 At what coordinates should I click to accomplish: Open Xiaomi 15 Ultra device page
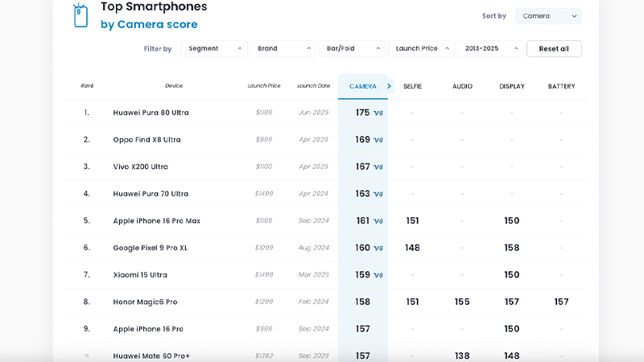point(140,275)
